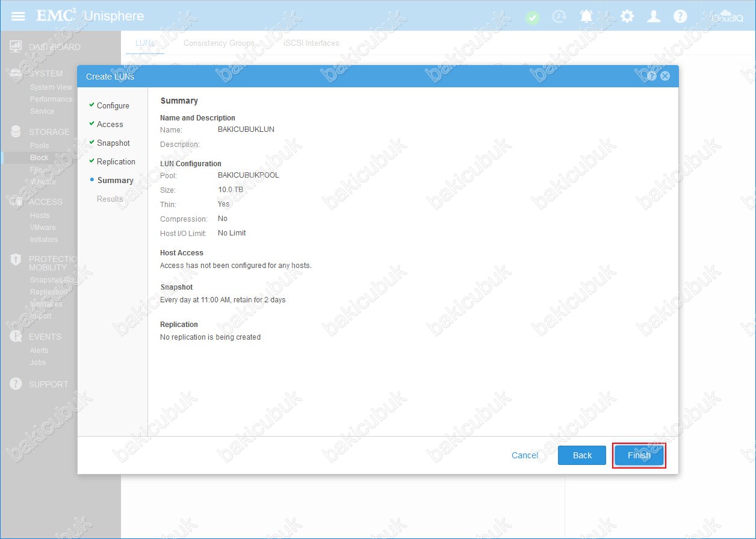Screen dimensions: 756x539
Task: Open Hosts under Access
Action: pyautogui.click(x=40, y=216)
